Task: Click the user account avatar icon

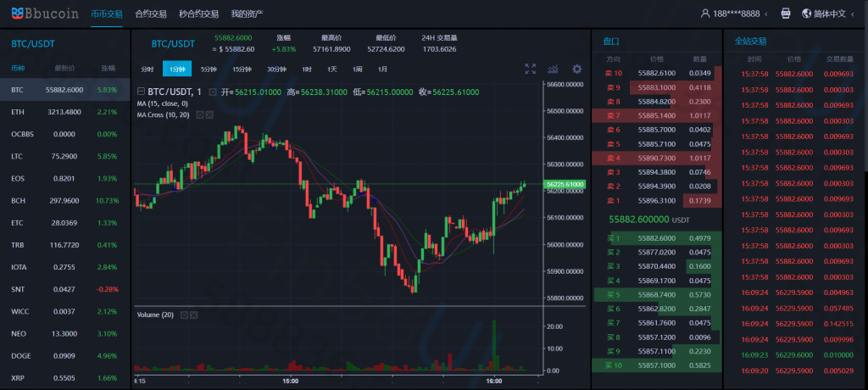Action: coord(706,14)
